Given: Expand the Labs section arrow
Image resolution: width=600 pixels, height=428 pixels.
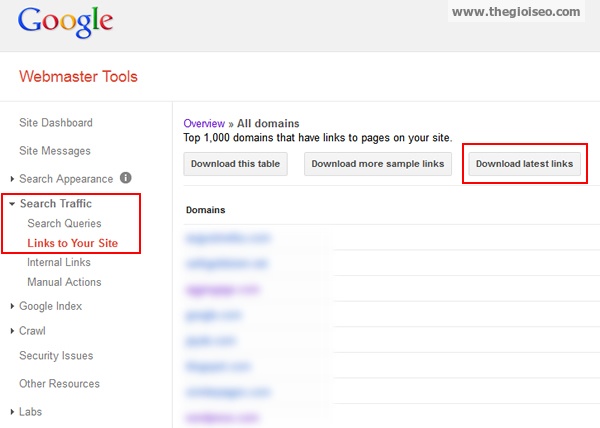Looking at the screenshot, I should 12,412.
